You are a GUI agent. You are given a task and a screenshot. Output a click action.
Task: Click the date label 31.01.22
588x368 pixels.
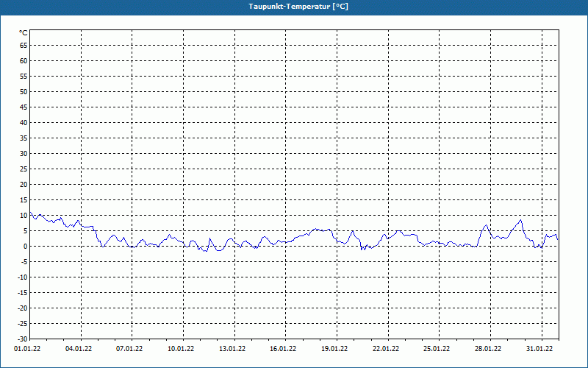[539, 349]
